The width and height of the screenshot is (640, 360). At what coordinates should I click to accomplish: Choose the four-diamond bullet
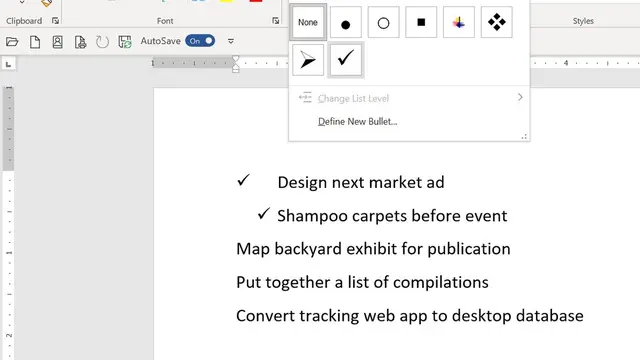[496, 22]
